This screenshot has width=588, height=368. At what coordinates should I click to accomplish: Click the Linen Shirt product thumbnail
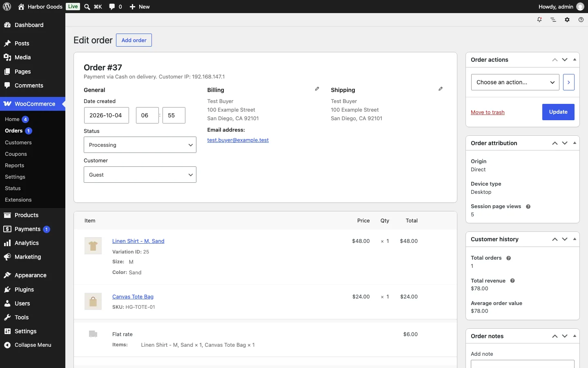pyautogui.click(x=93, y=246)
